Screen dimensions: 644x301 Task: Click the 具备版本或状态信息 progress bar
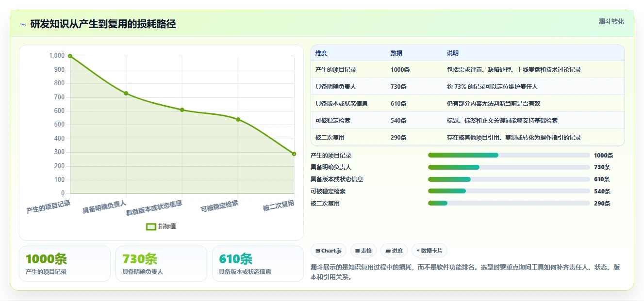[x=509, y=179]
